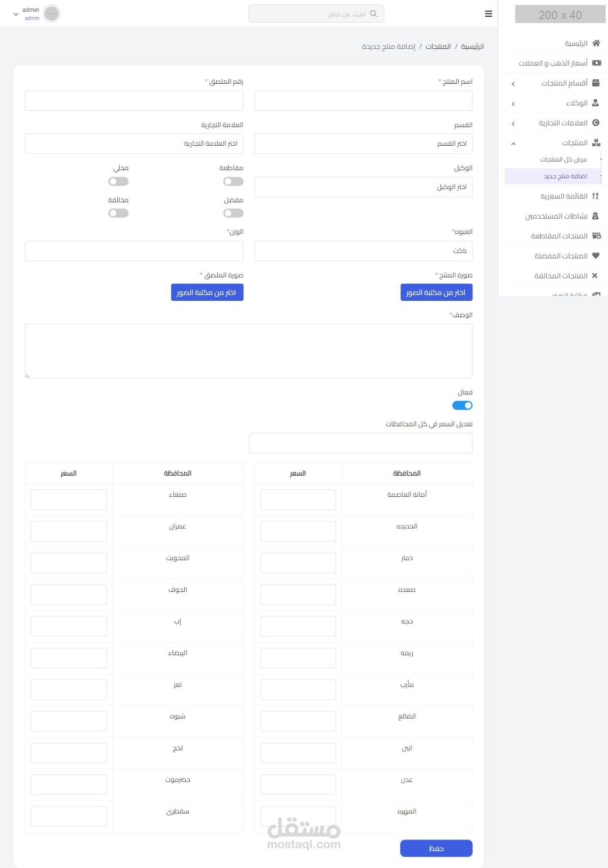Enable the مقاطعة toggle switch
The width and height of the screenshot is (608, 868).
[233, 182]
